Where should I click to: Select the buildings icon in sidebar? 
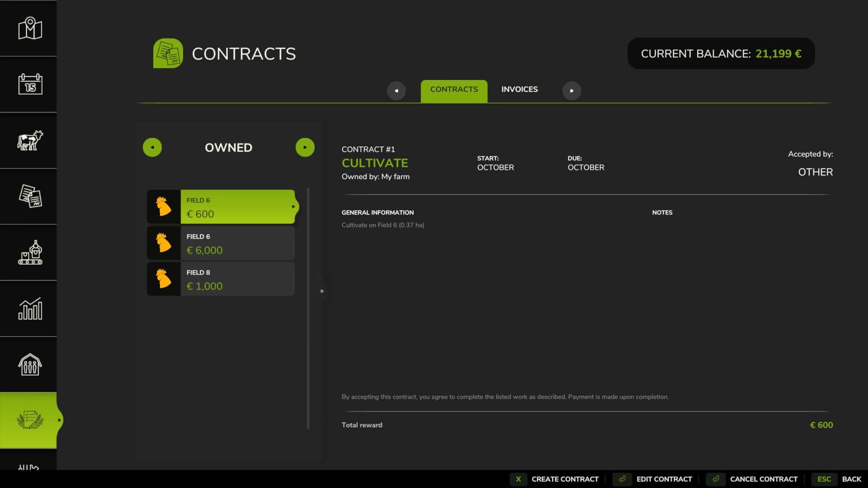[28, 364]
